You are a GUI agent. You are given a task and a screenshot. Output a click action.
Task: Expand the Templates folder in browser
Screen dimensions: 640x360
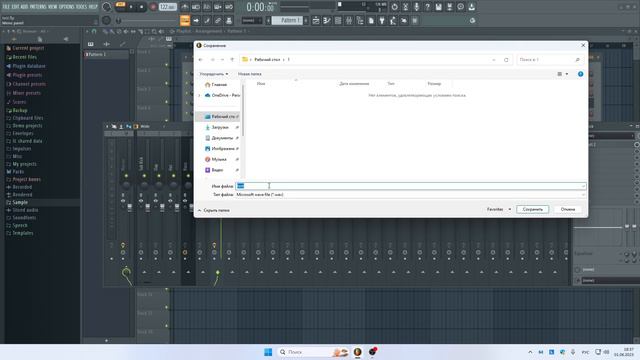point(22,233)
